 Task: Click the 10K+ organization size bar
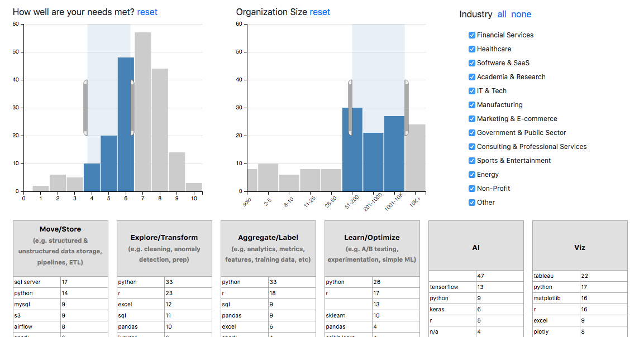pyautogui.click(x=416, y=158)
